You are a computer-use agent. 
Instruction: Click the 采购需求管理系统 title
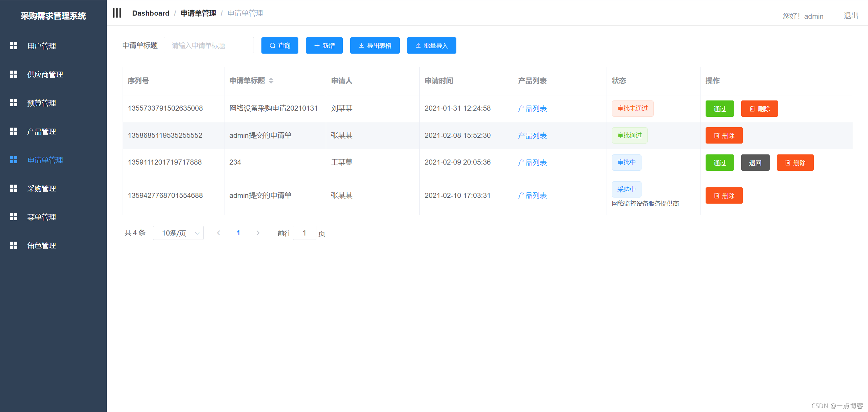[53, 16]
